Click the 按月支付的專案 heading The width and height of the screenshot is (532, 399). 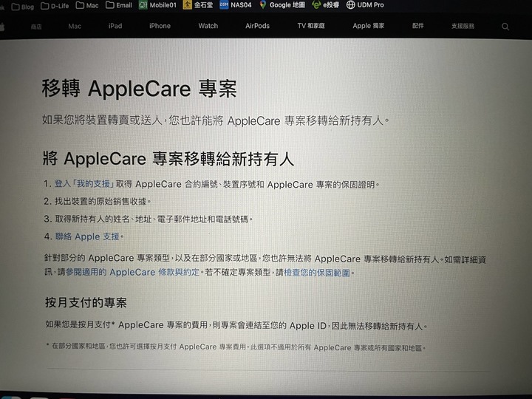coord(86,302)
